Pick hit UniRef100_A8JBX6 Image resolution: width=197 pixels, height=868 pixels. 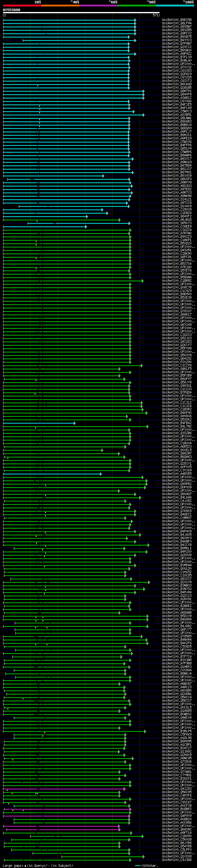177,220
